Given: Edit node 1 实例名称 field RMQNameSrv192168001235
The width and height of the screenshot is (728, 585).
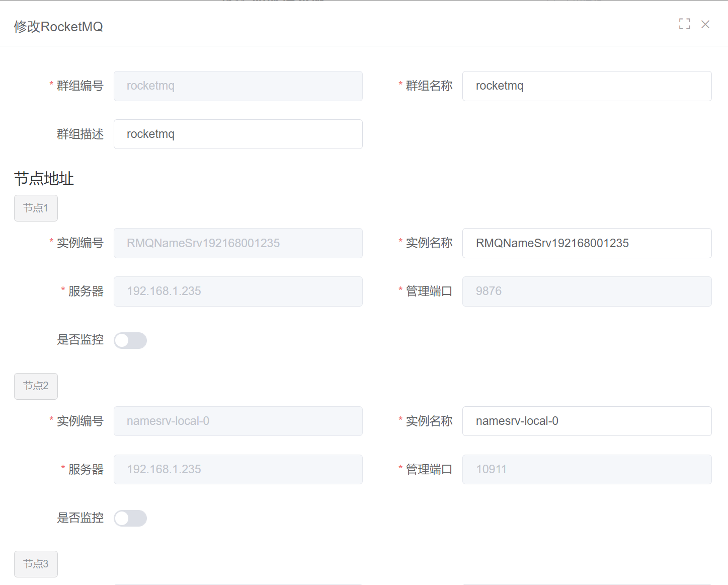Looking at the screenshot, I should (587, 243).
